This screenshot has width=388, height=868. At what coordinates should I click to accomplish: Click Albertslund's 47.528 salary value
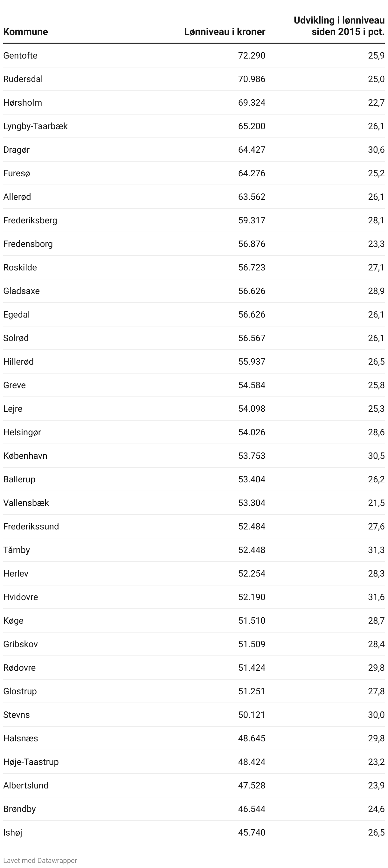252,786
